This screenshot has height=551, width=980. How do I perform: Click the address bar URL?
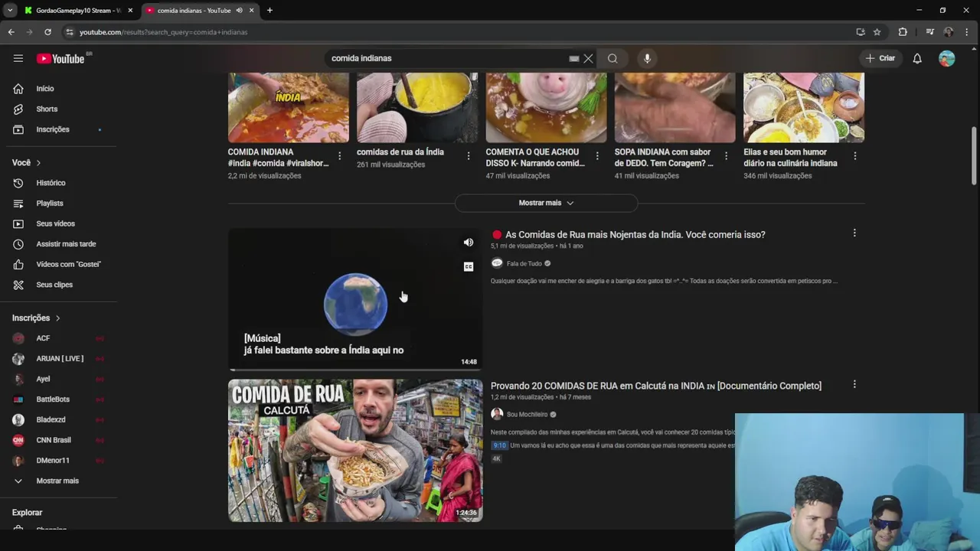pos(163,32)
